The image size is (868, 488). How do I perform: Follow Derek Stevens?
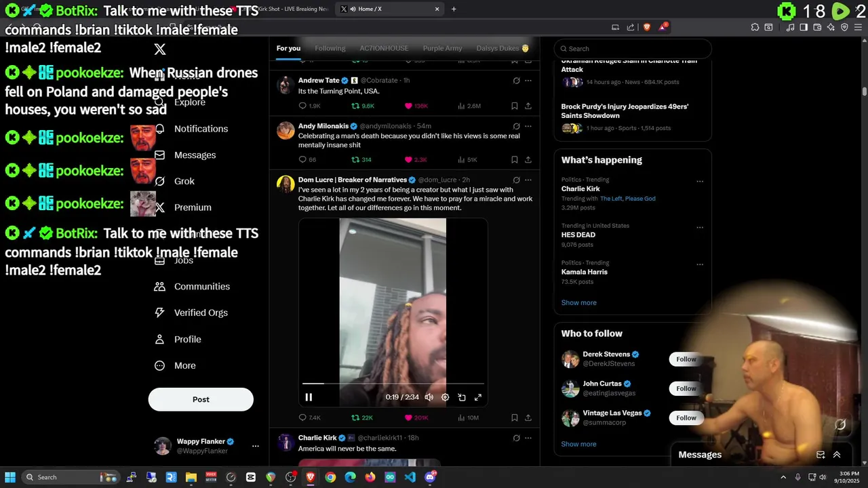(x=686, y=359)
